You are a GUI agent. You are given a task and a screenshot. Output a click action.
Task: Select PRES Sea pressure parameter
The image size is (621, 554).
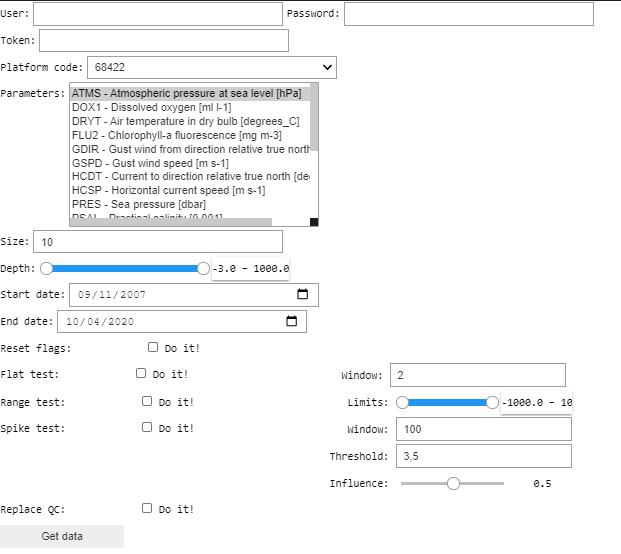coord(190,204)
